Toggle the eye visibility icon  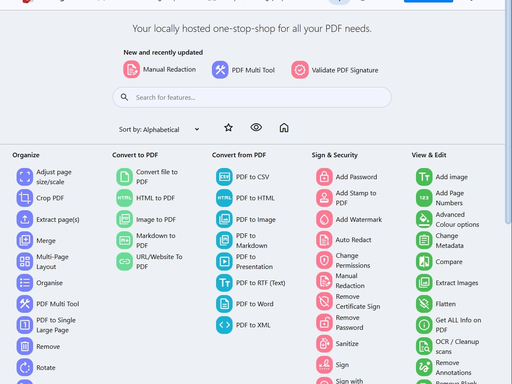pos(256,127)
